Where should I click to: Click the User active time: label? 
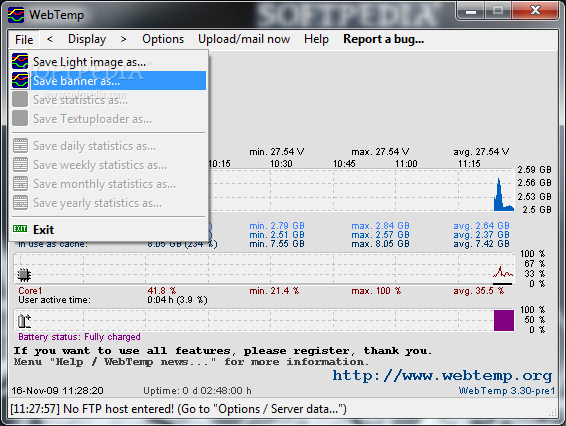[55, 300]
